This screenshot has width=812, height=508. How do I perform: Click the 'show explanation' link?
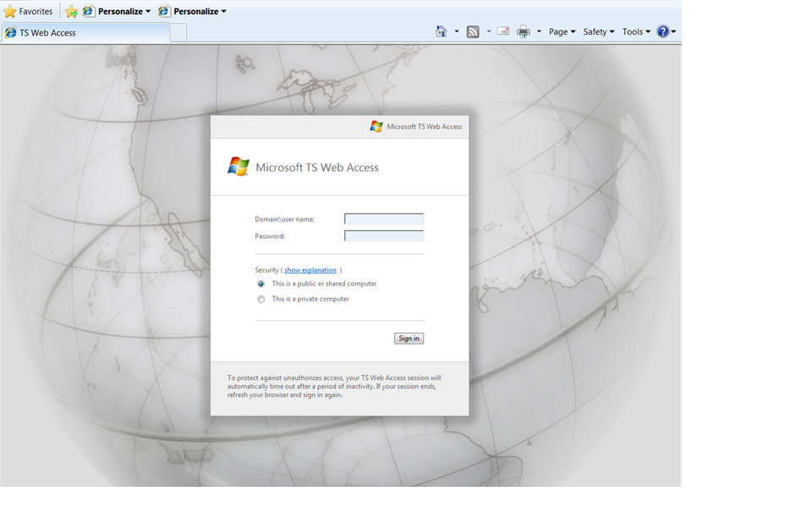310,270
